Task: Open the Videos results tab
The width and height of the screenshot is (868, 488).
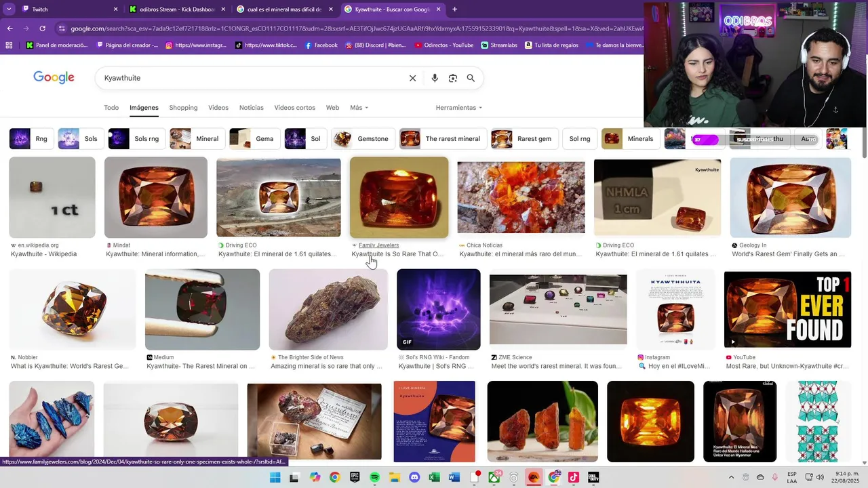Action: pos(218,108)
